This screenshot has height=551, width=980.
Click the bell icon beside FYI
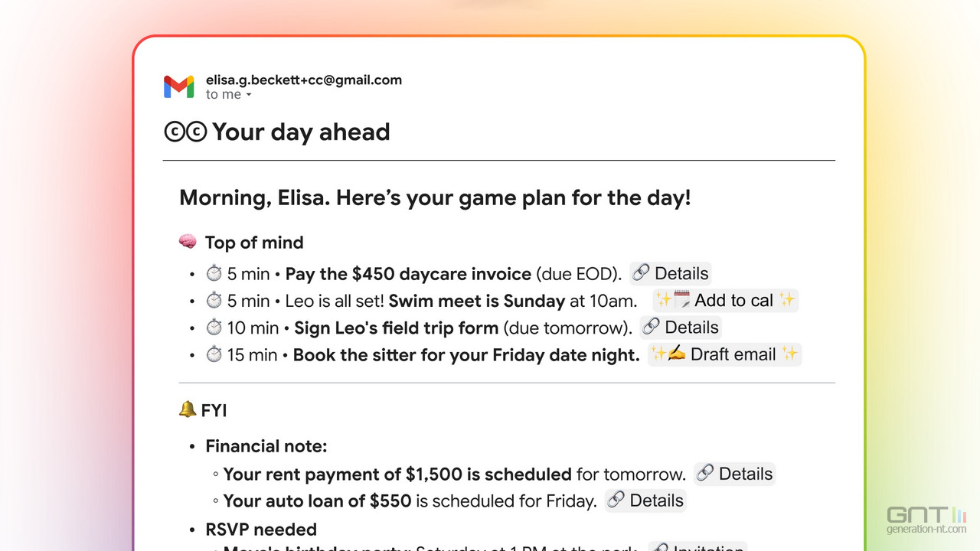[187, 410]
